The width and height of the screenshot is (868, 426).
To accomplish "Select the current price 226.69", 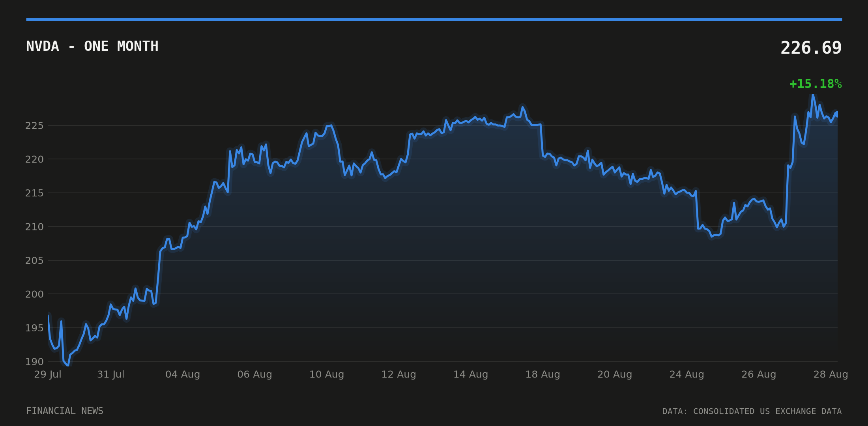I will tap(811, 48).
